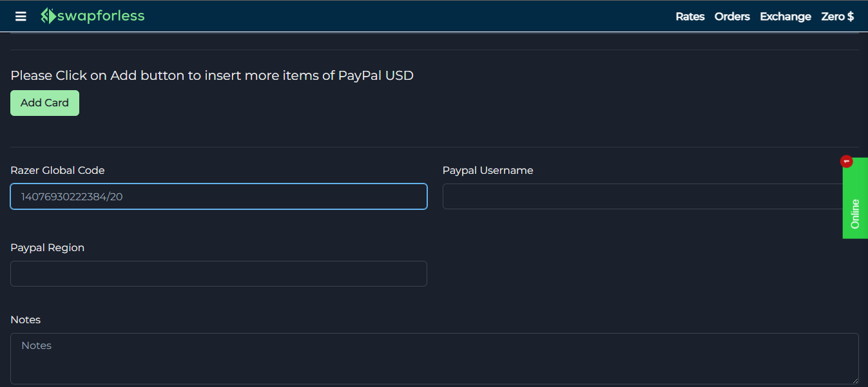The height and width of the screenshot is (387, 868).
Task: Click inside the Notes text area
Action: coord(434,358)
